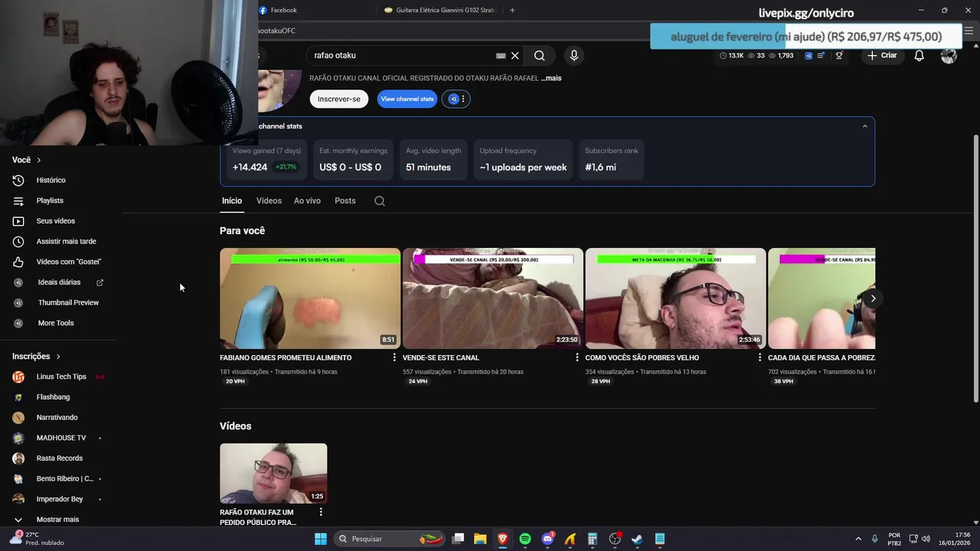Open Spotify from the taskbar
Image resolution: width=980 pixels, height=551 pixels.
[x=525, y=539]
